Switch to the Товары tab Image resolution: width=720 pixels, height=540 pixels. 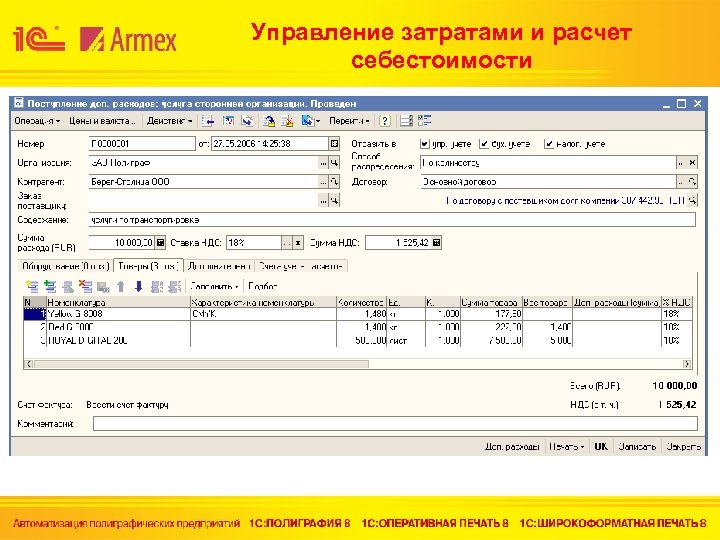[148, 266]
